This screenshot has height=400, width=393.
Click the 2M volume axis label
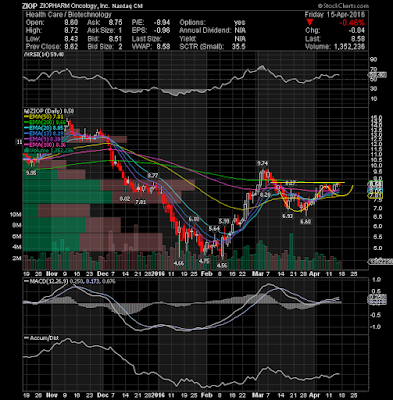coord(17,258)
